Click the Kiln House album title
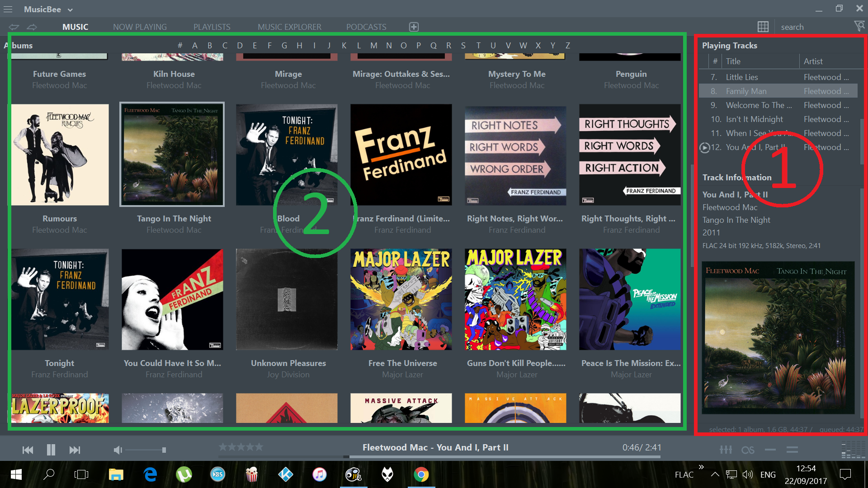This screenshot has height=488, width=868. pos(174,74)
